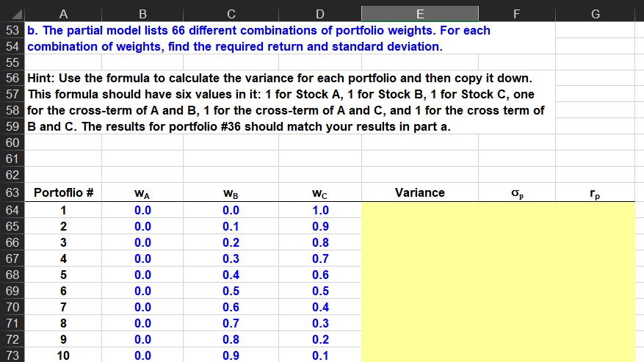Click the wC column heading cell

[320, 192]
